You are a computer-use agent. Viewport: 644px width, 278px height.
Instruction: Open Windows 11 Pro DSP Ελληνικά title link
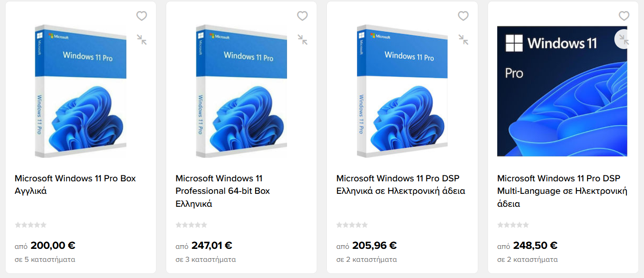point(401,185)
